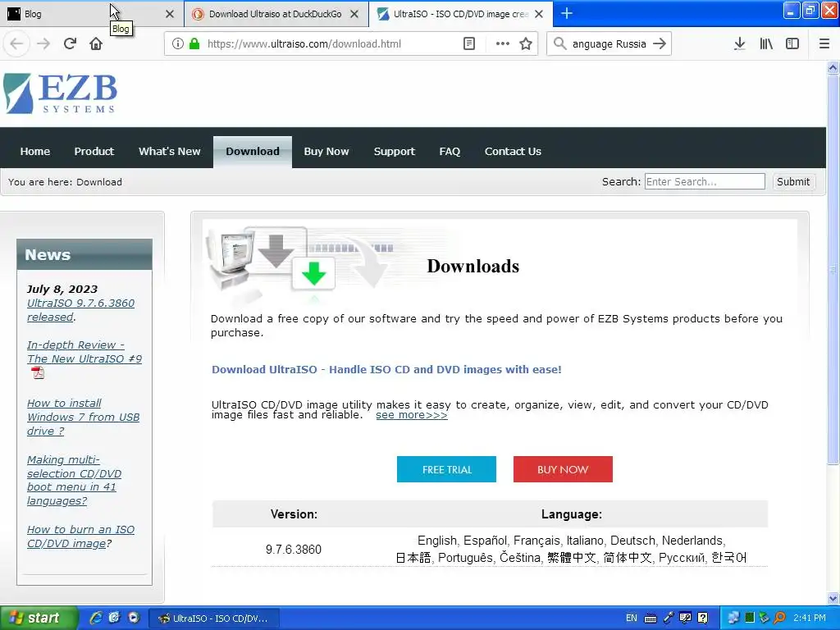The width and height of the screenshot is (840, 630).
Task: Open site information icon in address bar
Action: tap(177, 43)
